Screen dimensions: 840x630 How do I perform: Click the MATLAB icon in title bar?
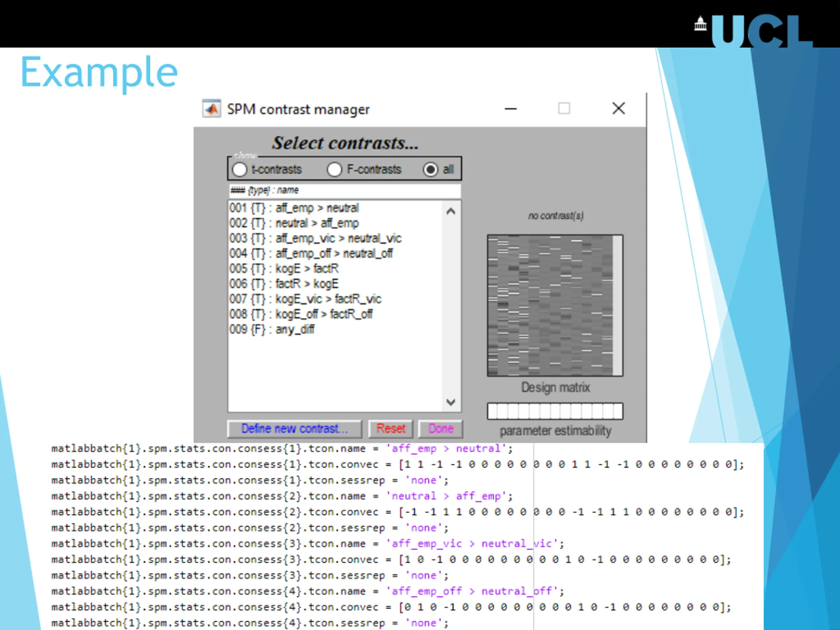tap(212, 109)
